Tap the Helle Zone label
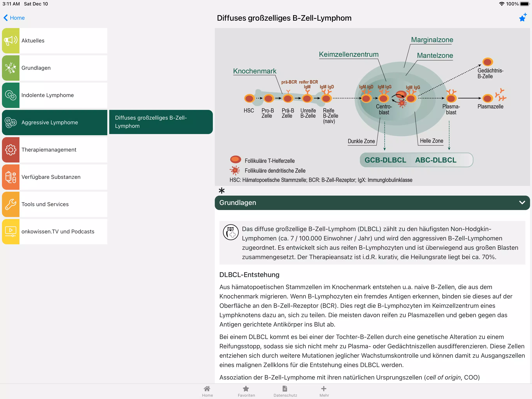 coord(432,141)
